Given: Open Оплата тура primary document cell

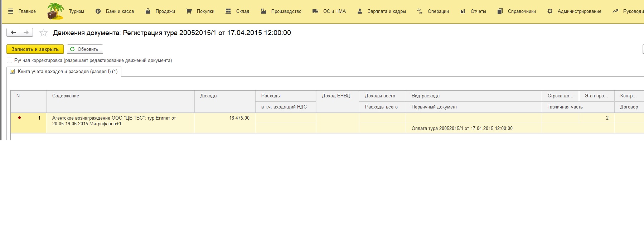Looking at the screenshot, I should (x=462, y=129).
